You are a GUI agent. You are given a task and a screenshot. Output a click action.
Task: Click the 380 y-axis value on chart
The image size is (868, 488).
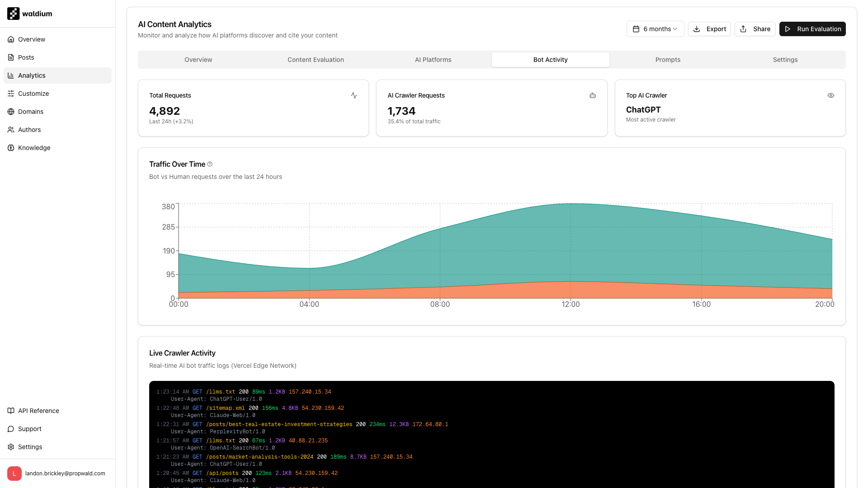pos(168,206)
